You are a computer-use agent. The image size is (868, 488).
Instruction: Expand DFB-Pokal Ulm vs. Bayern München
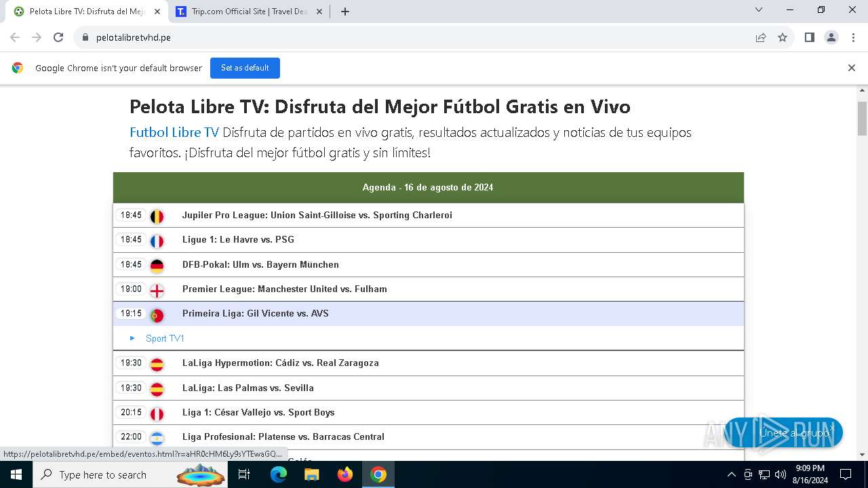pos(428,264)
